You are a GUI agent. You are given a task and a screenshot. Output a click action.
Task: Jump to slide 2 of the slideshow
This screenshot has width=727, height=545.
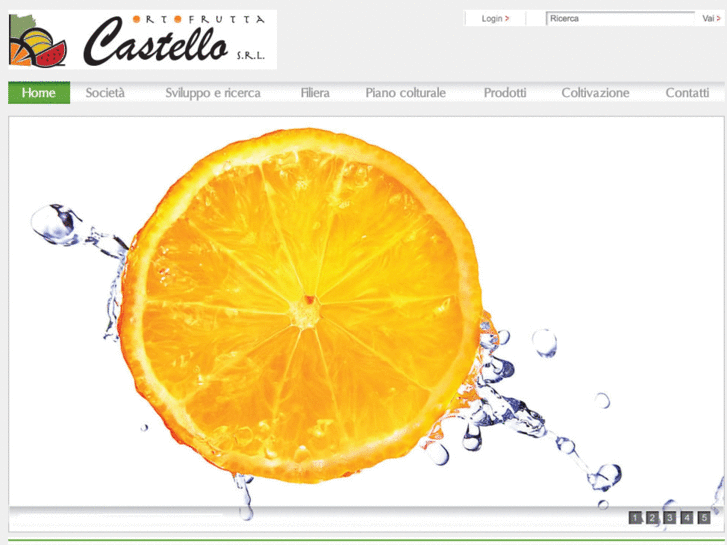point(652,518)
